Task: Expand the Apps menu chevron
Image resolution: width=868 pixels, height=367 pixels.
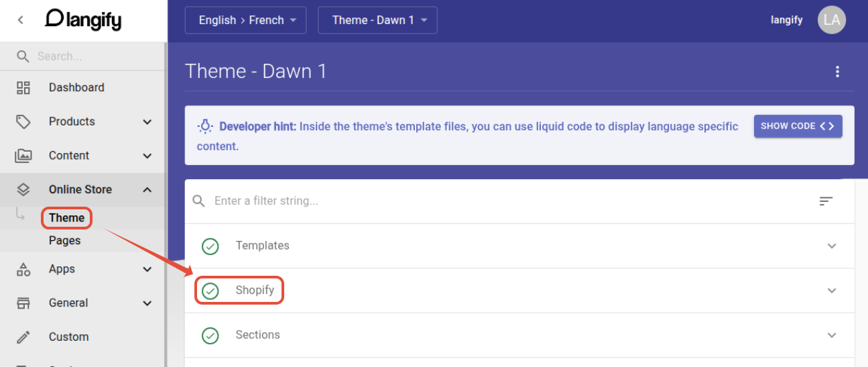Action: [x=147, y=269]
